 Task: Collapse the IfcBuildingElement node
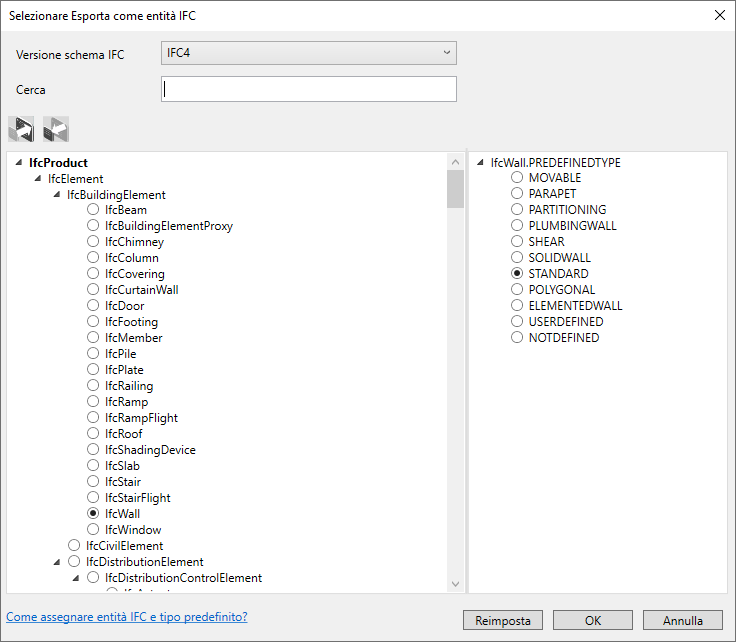coord(57,194)
